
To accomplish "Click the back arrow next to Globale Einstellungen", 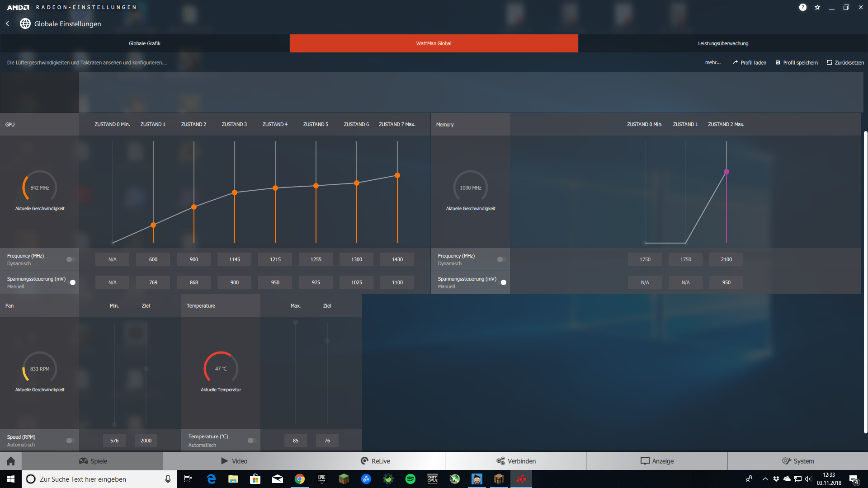I will pyautogui.click(x=7, y=23).
